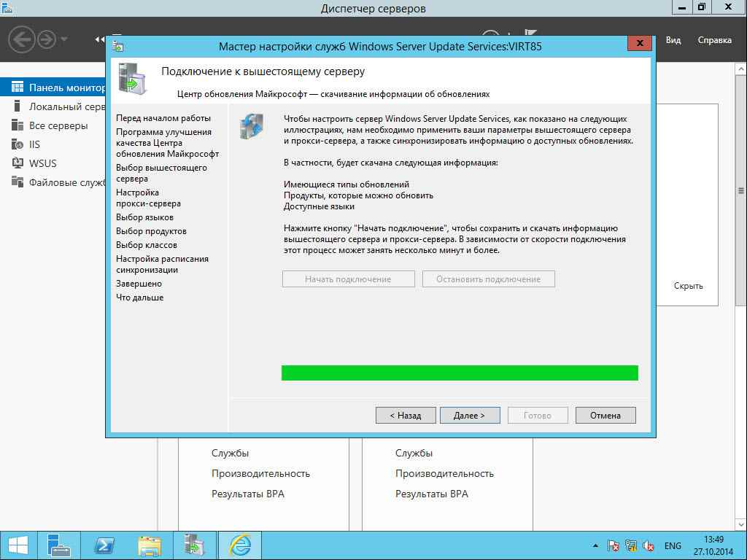The height and width of the screenshot is (560, 747).
Task: Click IIS role icon in sidebar
Action: coord(18,144)
